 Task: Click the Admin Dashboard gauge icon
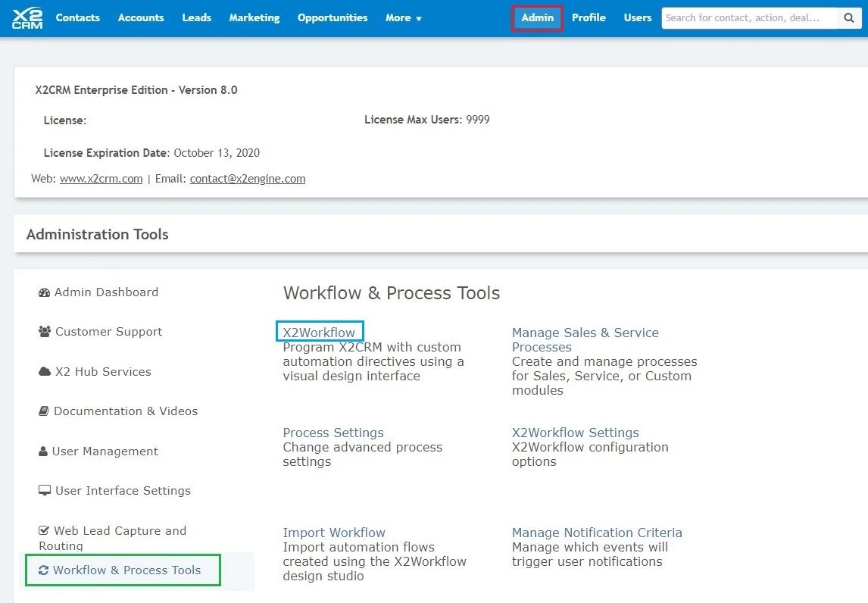pyautogui.click(x=44, y=292)
